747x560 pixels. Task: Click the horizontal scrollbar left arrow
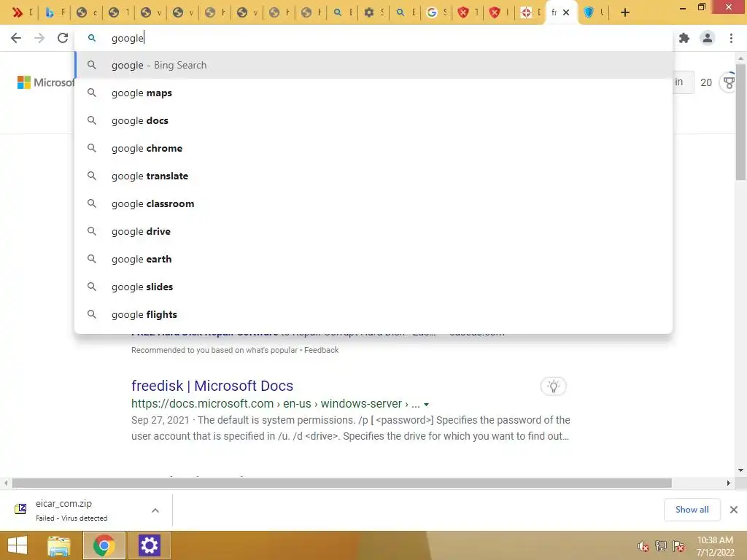[x=6, y=483]
